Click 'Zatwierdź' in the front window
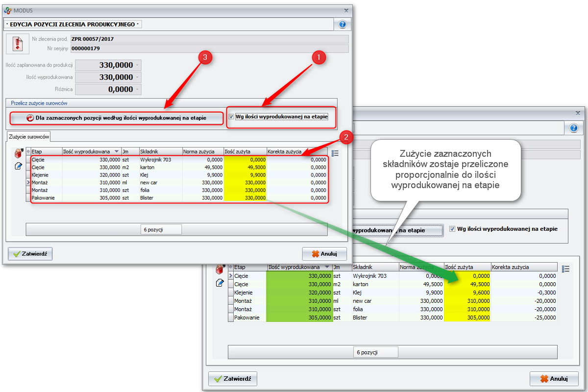Viewport: 588px width, 392px height. [30, 254]
